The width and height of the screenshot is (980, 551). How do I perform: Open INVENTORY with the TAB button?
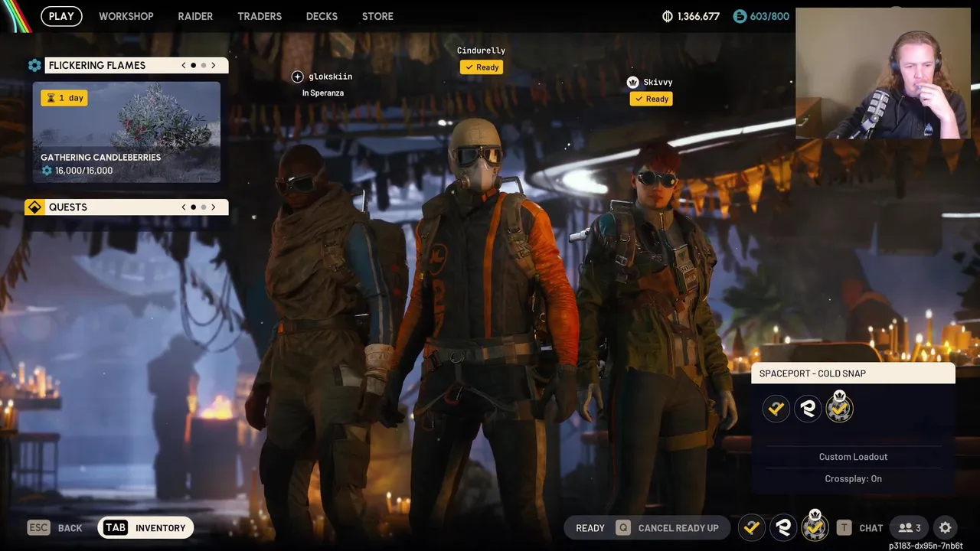145,528
